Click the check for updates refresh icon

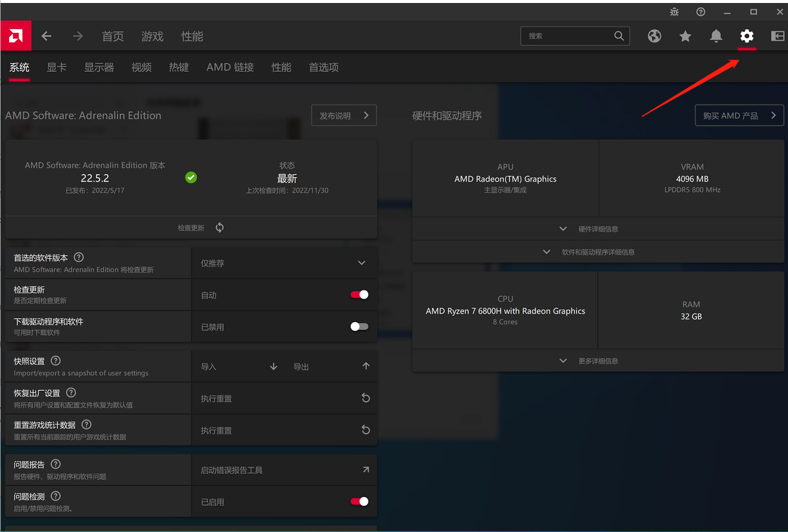point(220,227)
